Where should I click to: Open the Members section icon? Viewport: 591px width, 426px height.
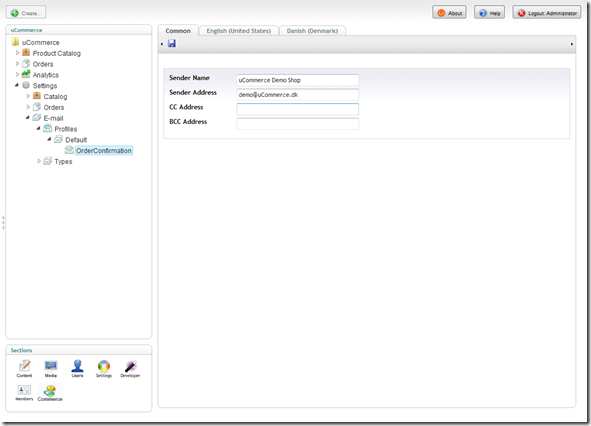[x=24, y=390]
